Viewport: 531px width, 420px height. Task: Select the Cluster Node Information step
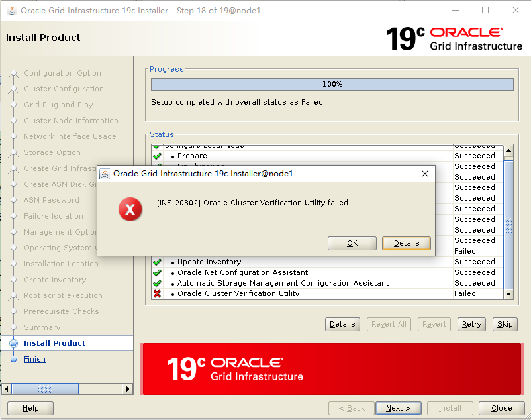(x=71, y=121)
